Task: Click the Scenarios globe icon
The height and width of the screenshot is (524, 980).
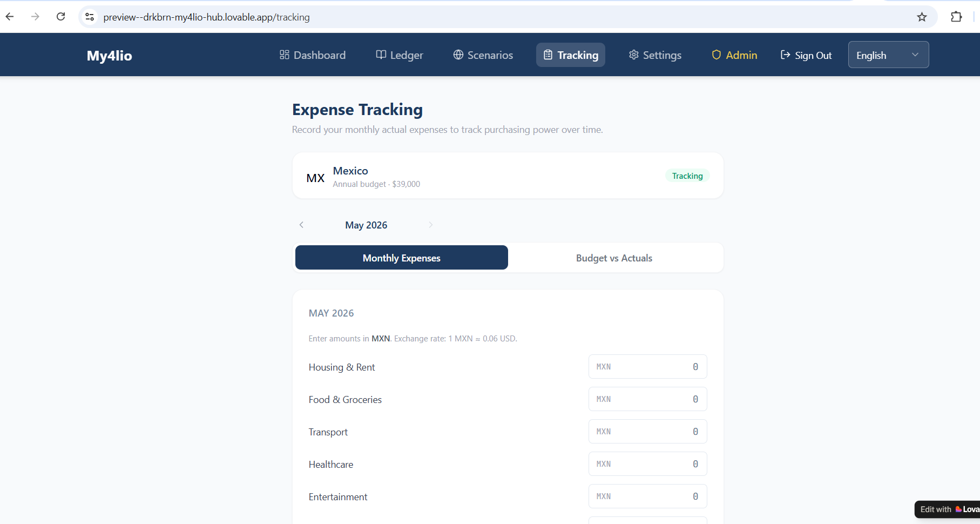Action: [x=458, y=55]
